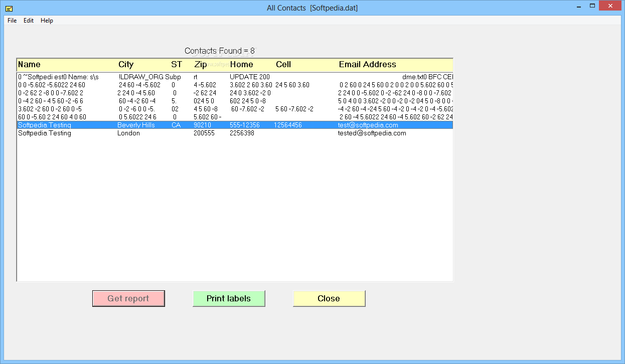Select the row starting 0 -2 62 2 -8
This screenshot has height=364, width=625.
pos(235,93)
